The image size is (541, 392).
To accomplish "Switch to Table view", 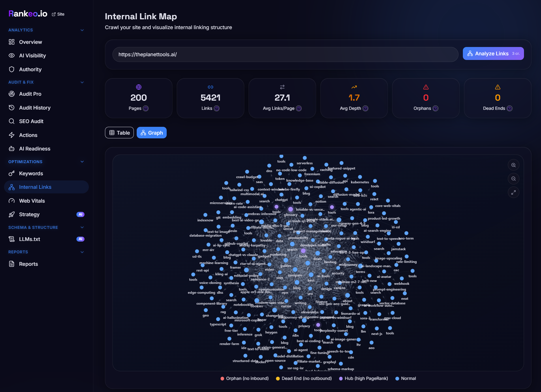I will tap(119, 133).
